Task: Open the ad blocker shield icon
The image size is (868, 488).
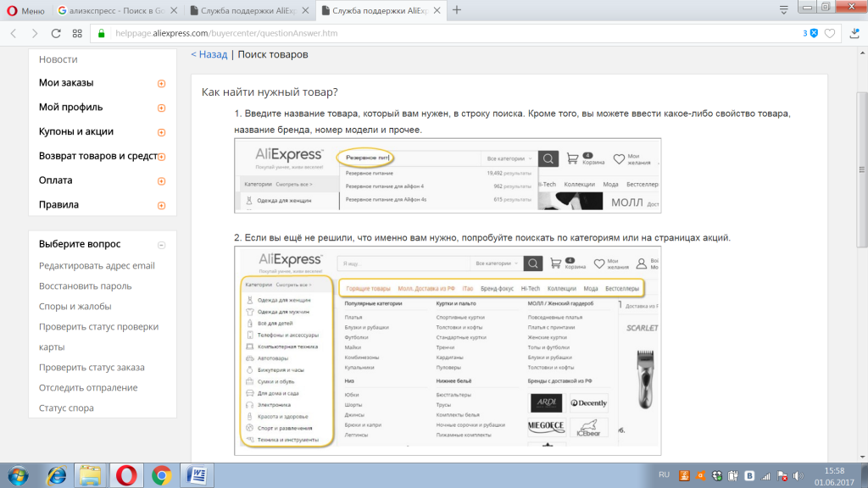Action: (813, 34)
